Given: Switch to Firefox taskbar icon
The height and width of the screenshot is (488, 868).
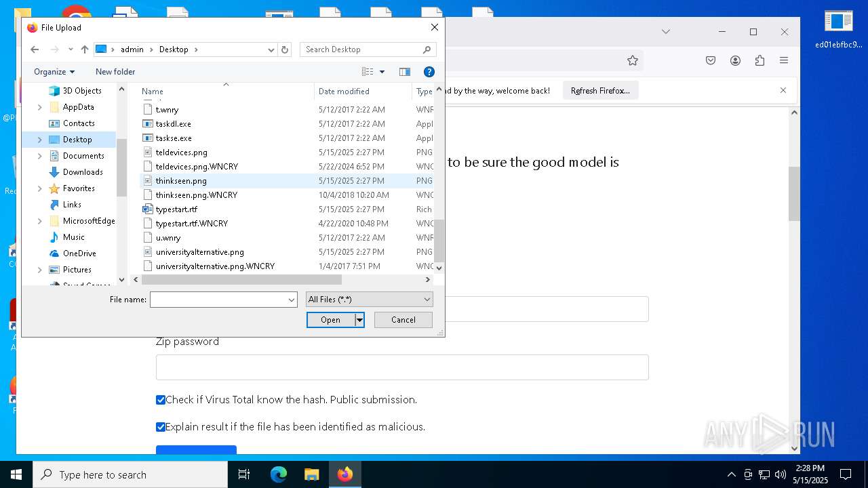Looking at the screenshot, I should (345, 474).
